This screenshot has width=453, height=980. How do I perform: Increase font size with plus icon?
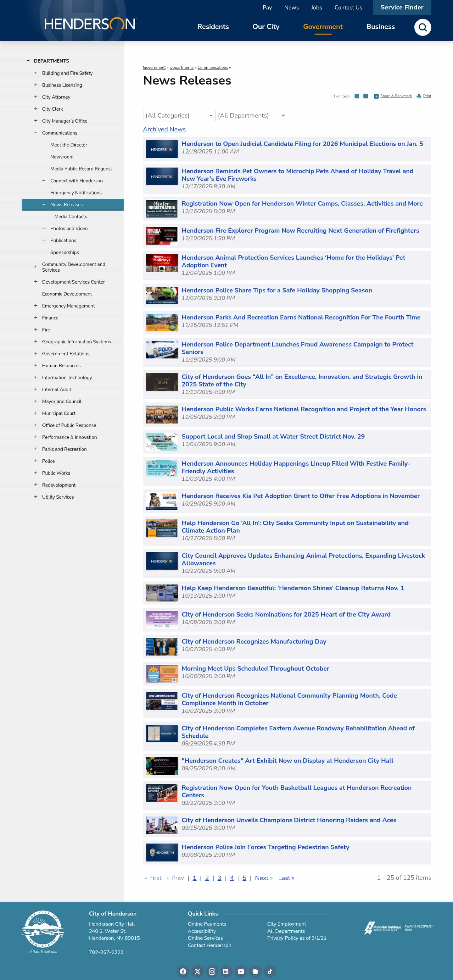tap(357, 96)
